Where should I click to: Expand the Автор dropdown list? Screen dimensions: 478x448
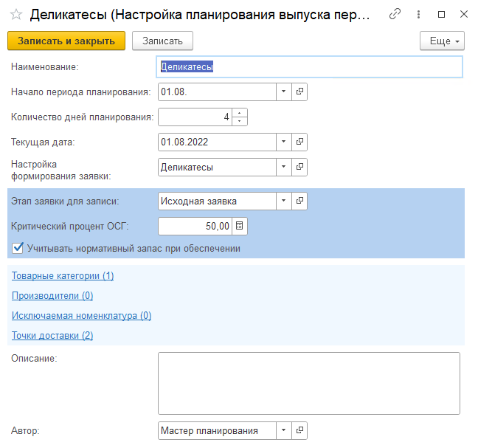click(x=284, y=430)
